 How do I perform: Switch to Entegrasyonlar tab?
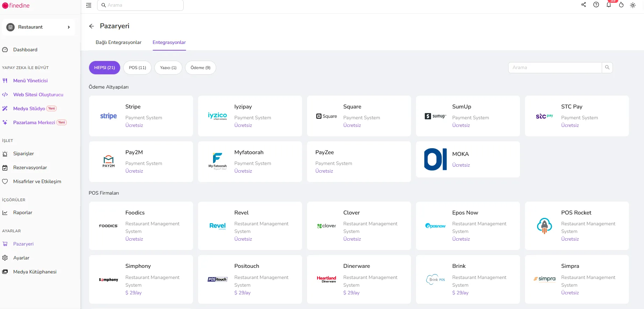point(169,43)
